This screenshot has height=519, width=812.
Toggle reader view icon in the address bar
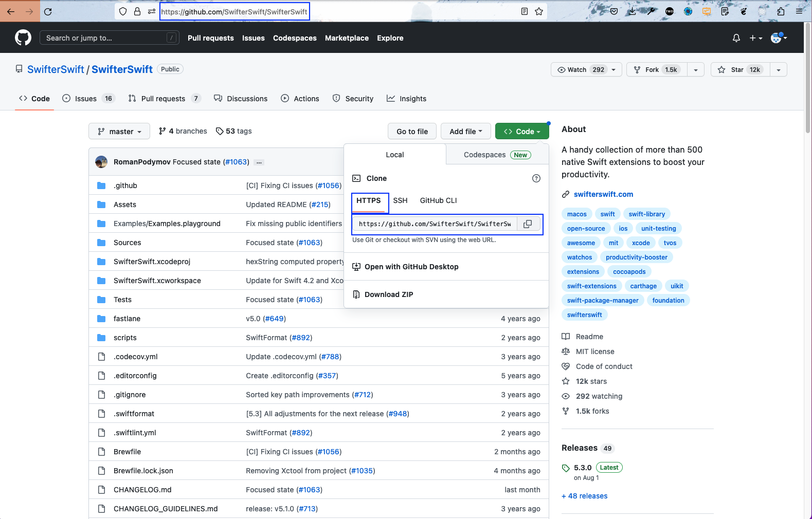click(x=525, y=11)
